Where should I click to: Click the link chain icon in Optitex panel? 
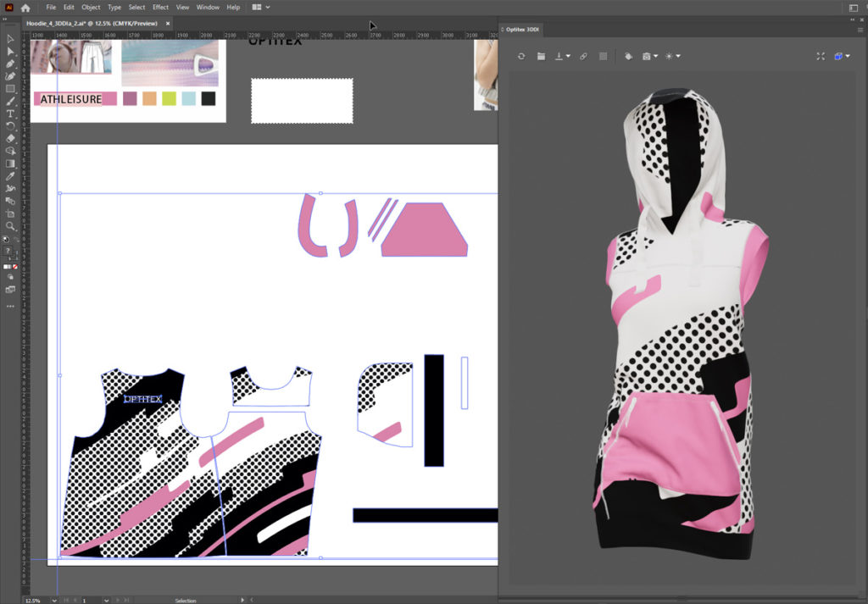(583, 56)
